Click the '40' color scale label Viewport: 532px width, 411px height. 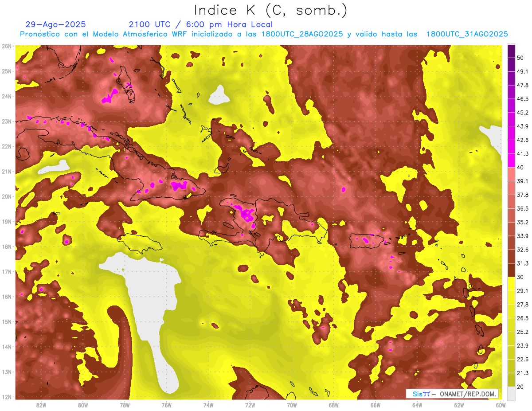(520, 167)
